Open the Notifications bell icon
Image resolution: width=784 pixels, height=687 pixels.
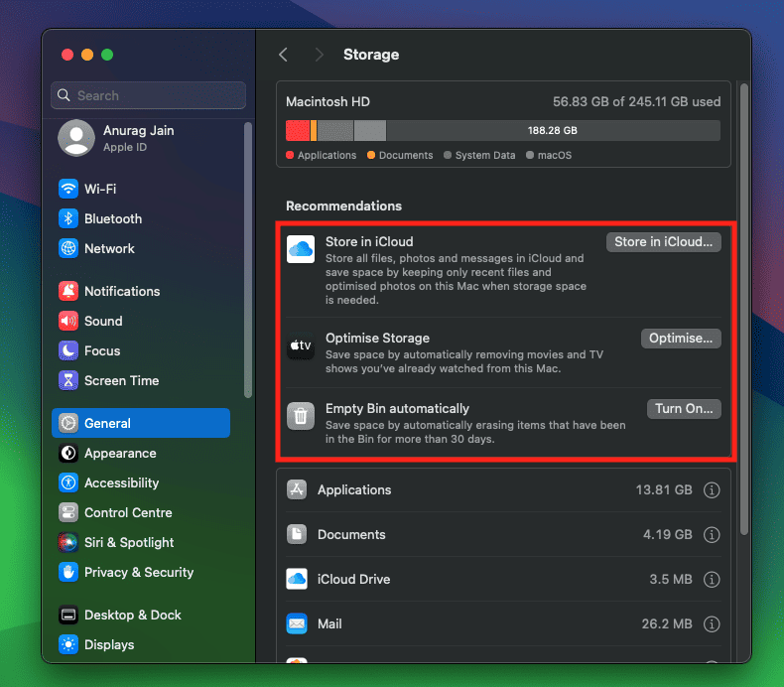(x=68, y=291)
